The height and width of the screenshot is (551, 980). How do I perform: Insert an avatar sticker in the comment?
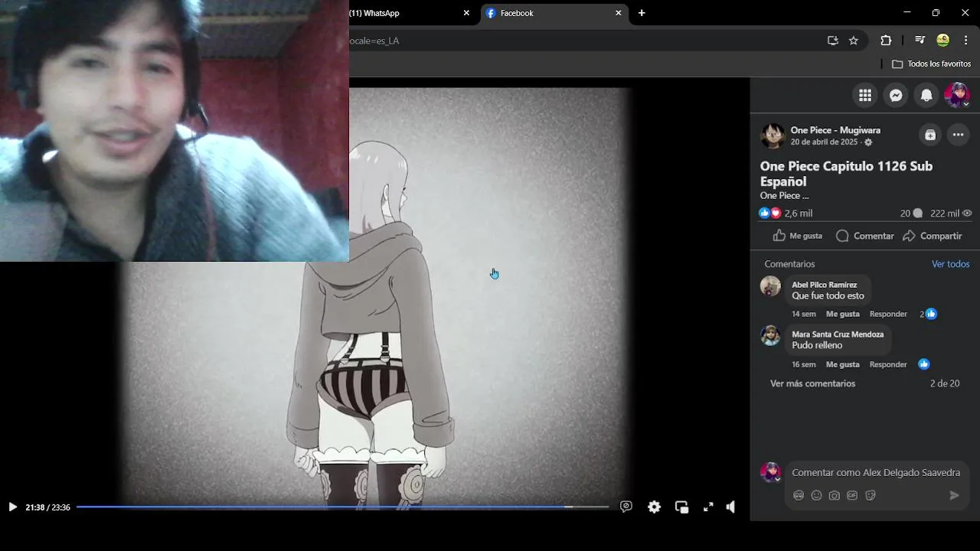[799, 495]
